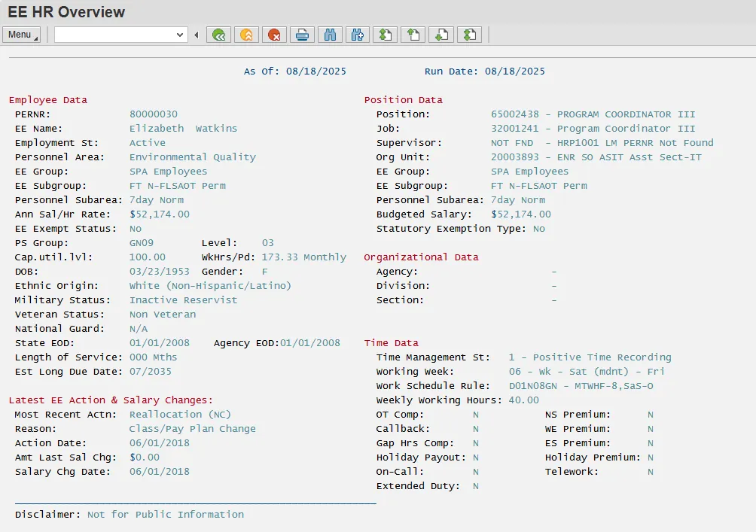
Task: Click the green Back arrow icon
Action: 218,35
